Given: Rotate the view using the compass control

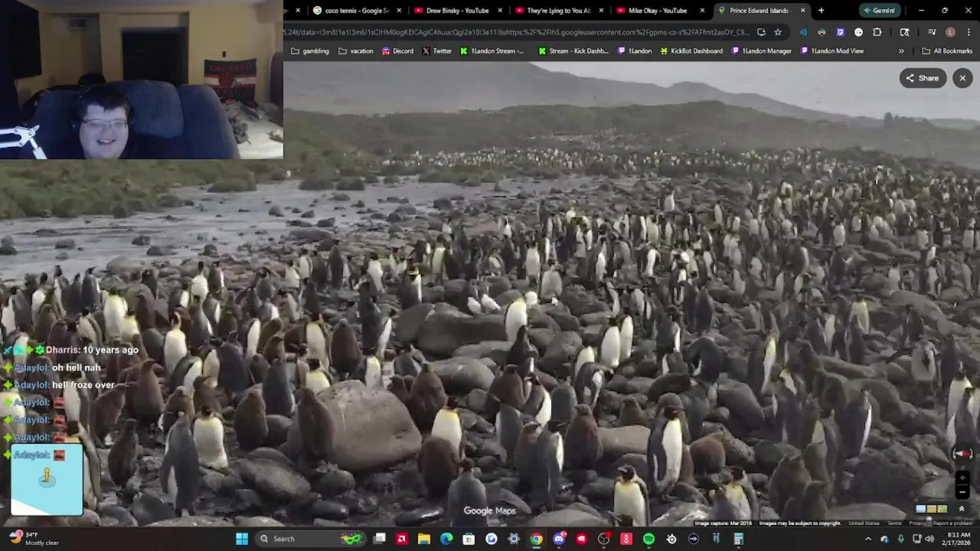Looking at the screenshot, I should [962, 454].
